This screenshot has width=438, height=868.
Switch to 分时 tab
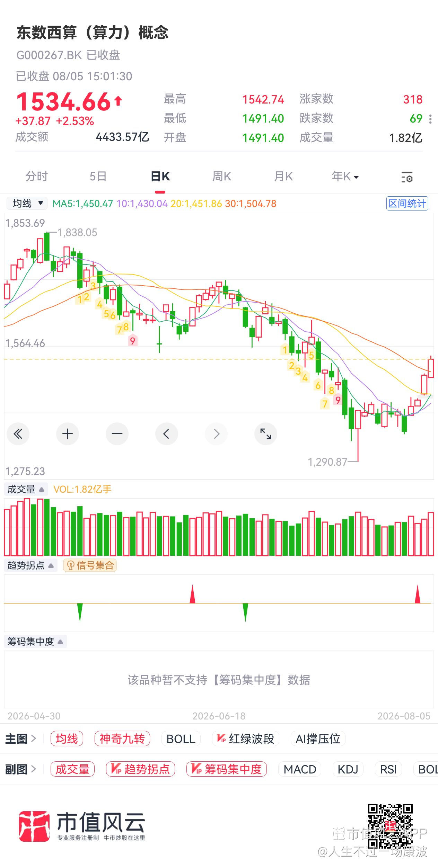pos(36,176)
